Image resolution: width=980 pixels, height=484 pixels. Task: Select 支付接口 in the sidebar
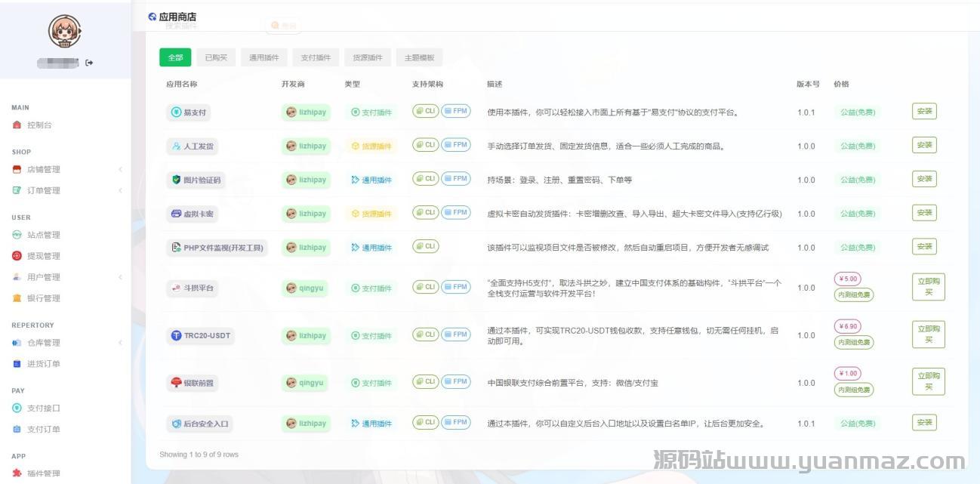[x=43, y=408]
